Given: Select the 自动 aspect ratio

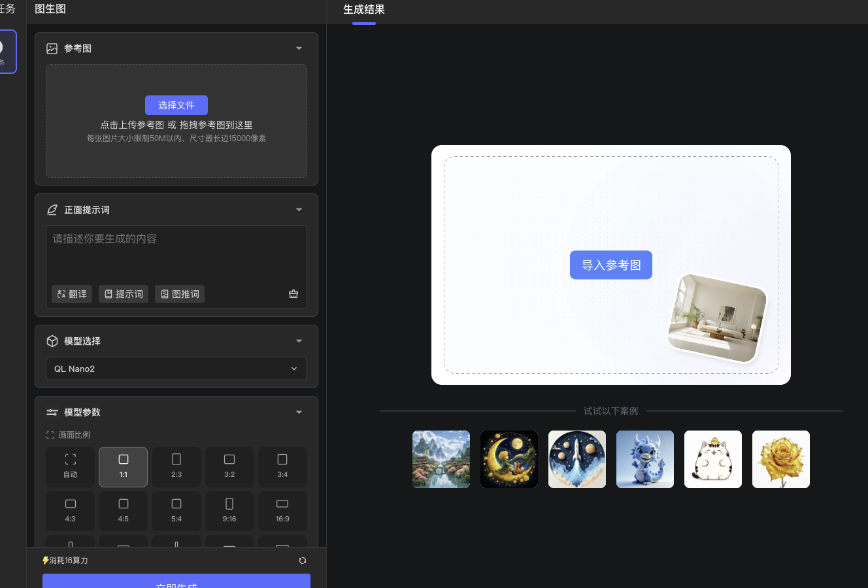Looking at the screenshot, I should [71, 467].
